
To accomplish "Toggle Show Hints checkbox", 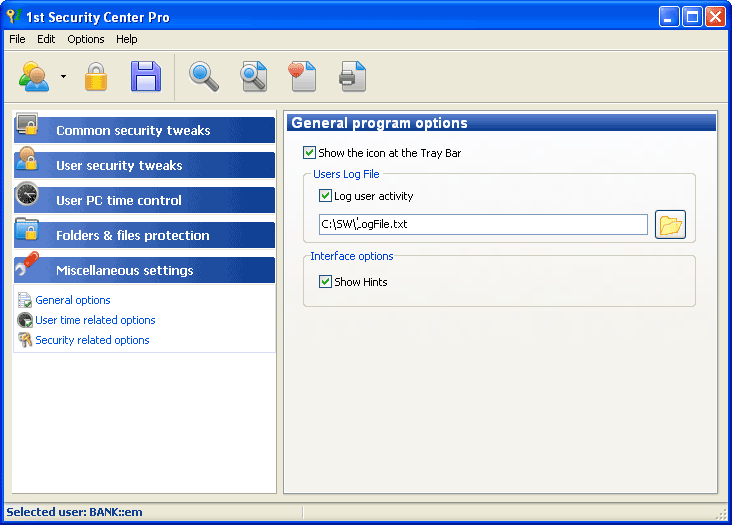I will (x=325, y=281).
